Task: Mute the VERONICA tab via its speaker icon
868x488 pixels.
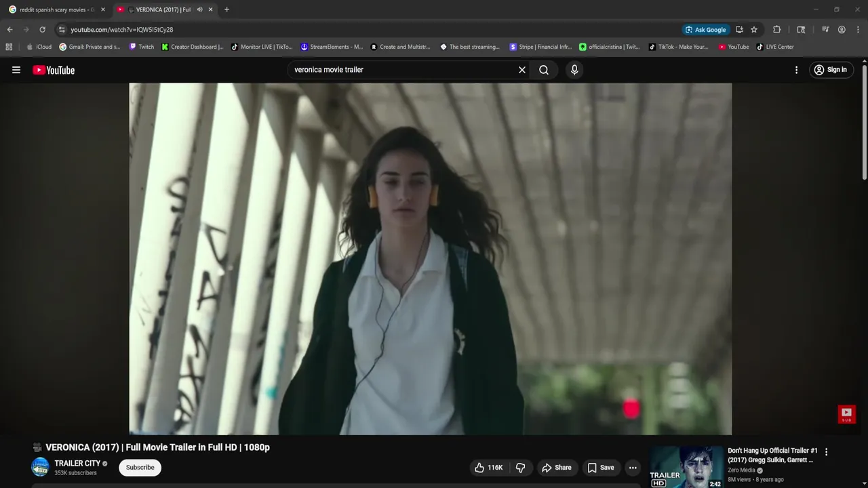Action: tap(199, 9)
